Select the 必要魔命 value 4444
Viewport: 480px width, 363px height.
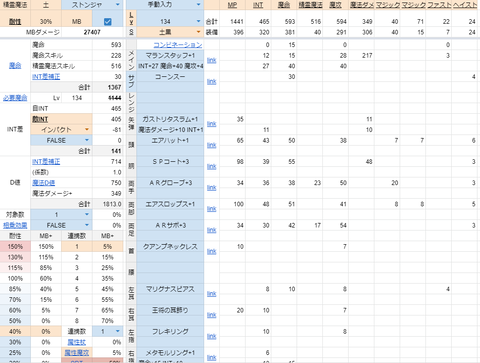(x=108, y=98)
